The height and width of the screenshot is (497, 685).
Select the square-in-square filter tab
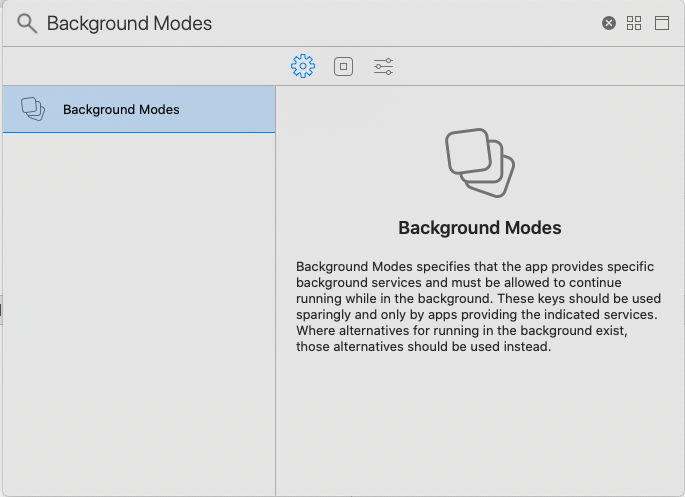pyautogui.click(x=343, y=66)
